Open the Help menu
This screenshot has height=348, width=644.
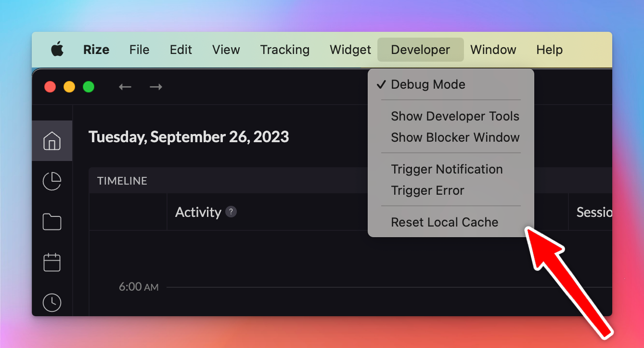pyautogui.click(x=550, y=50)
